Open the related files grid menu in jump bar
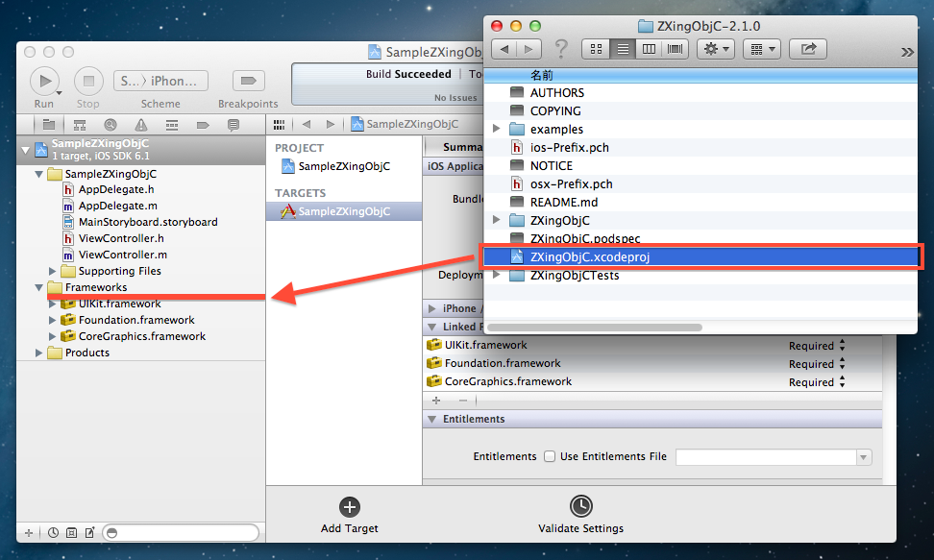The image size is (934, 560). pyautogui.click(x=279, y=124)
